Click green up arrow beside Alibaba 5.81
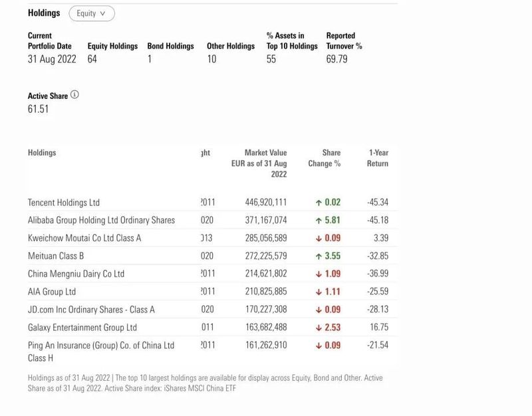The image size is (532, 416). 319,220
